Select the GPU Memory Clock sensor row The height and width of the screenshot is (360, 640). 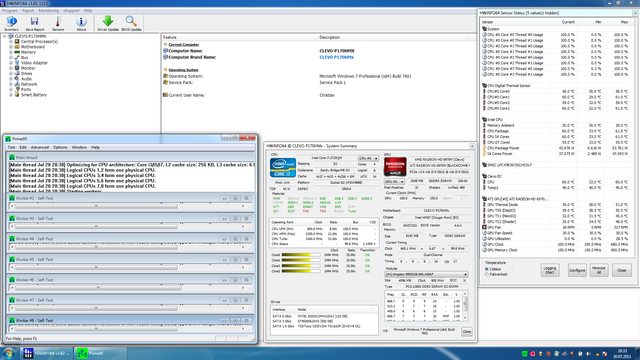(558, 250)
